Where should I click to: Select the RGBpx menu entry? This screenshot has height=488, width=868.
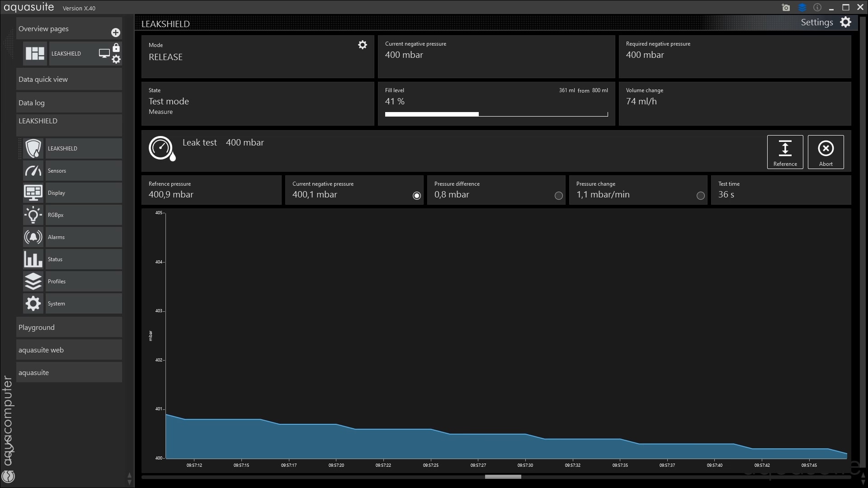(84, 215)
